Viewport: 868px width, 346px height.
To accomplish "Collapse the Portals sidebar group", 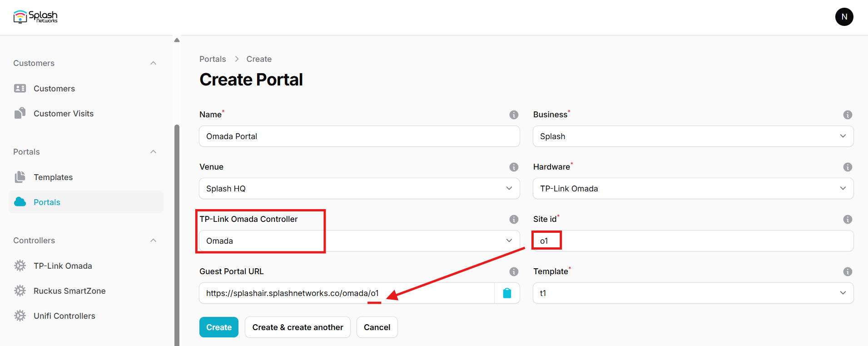I will 154,152.
